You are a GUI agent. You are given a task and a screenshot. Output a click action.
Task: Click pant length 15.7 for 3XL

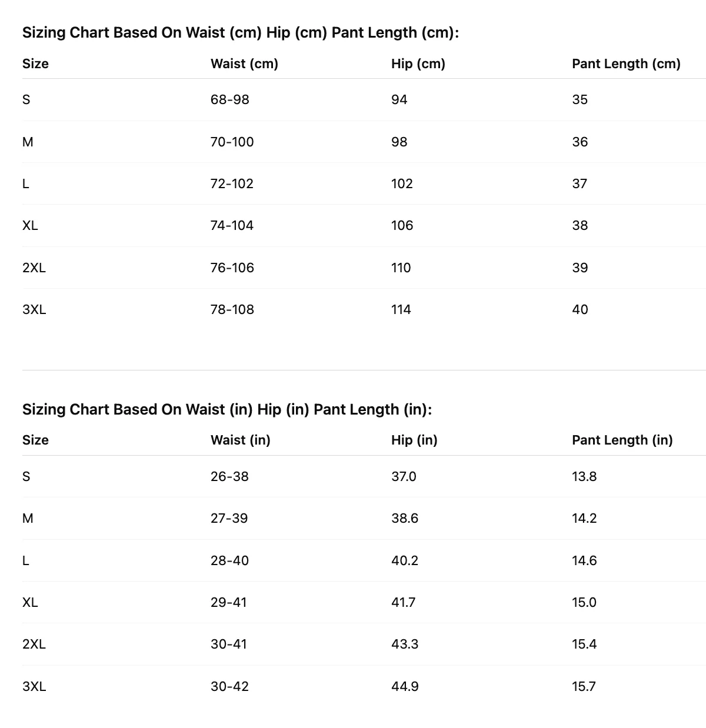pyautogui.click(x=584, y=686)
